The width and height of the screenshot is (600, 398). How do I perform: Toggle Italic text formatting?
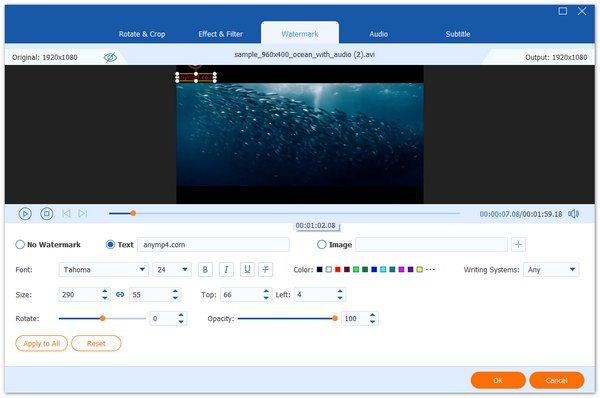(226, 269)
